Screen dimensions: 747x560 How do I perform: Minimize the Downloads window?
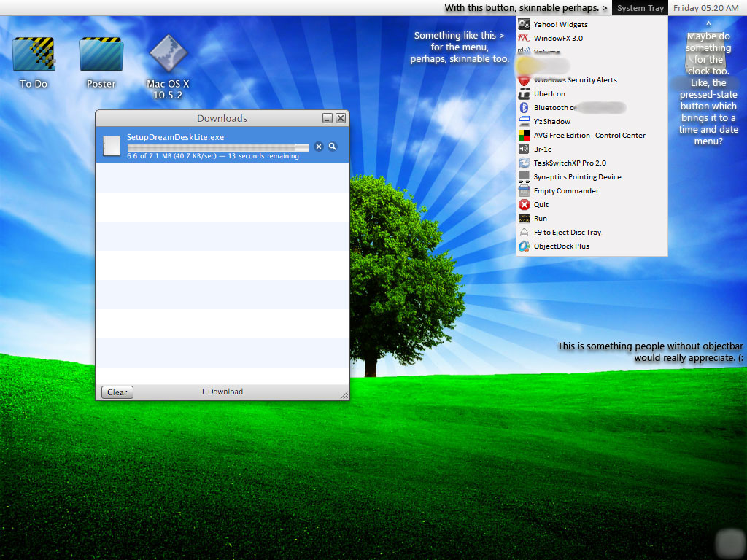point(328,118)
